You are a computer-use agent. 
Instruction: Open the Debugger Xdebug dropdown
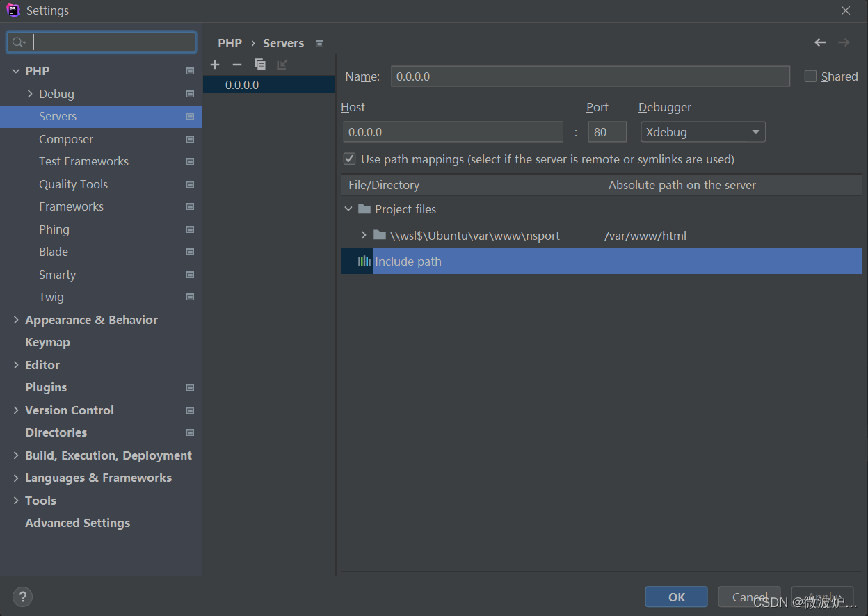tap(703, 132)
